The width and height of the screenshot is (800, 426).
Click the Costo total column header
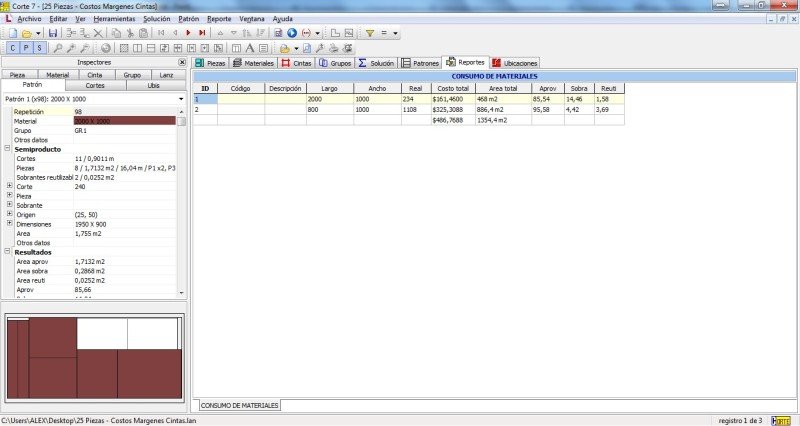coord(451,88)
